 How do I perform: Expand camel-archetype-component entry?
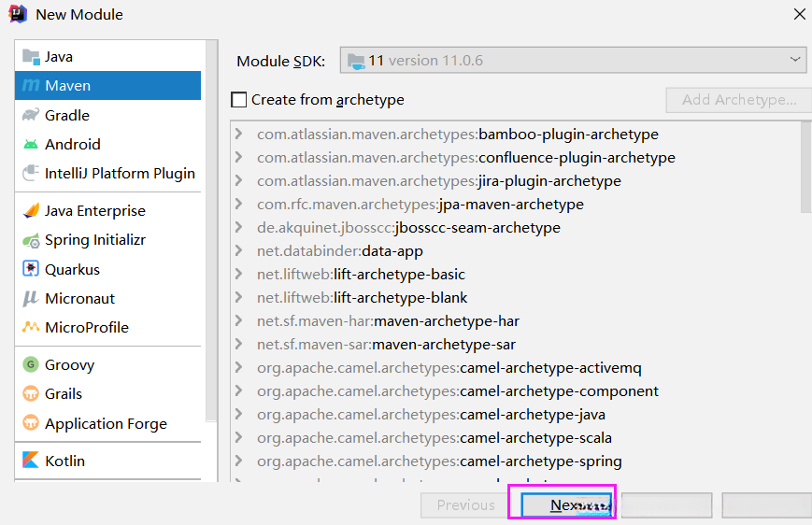238,390
